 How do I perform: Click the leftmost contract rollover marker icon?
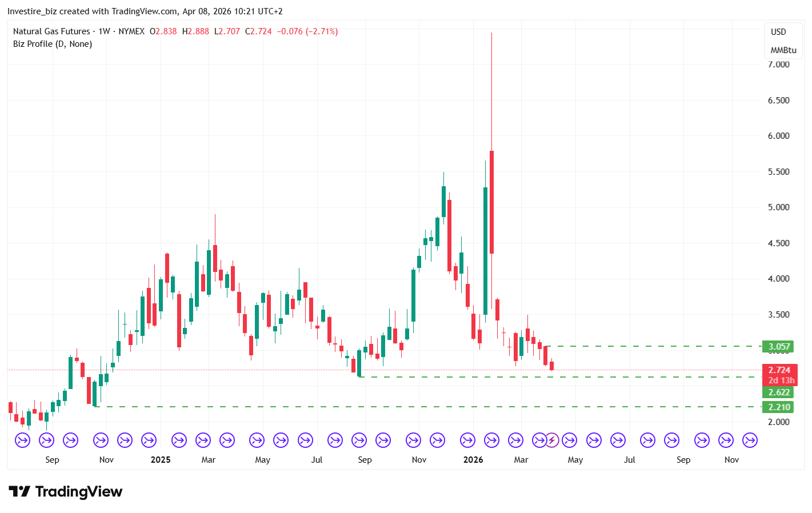[22, 440]
